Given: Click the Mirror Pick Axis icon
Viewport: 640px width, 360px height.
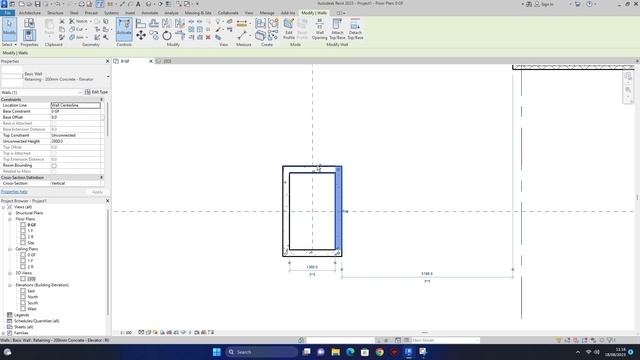Looking at the screenshot, I should [167, 23].
